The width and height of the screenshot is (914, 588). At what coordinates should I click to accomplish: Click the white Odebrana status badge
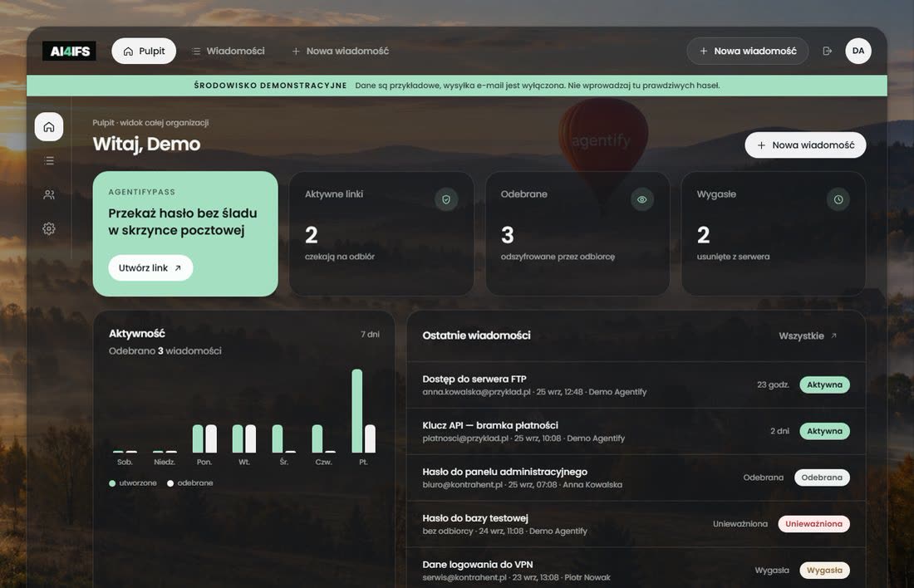click(822, 478)
